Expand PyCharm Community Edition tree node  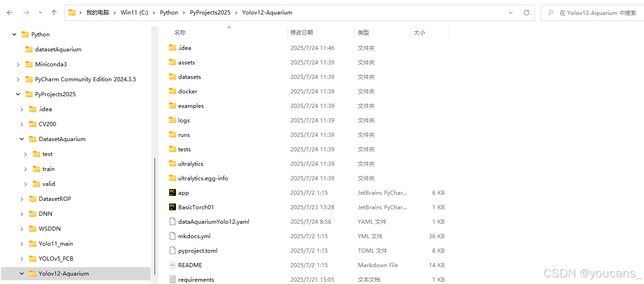(x=18, y=79)
